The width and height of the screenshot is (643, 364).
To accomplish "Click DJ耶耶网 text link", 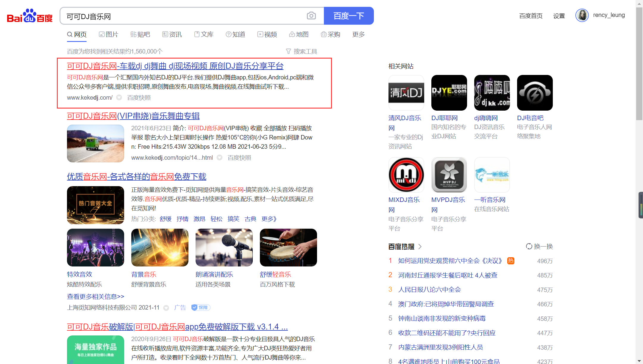I will tap(444, 118).
